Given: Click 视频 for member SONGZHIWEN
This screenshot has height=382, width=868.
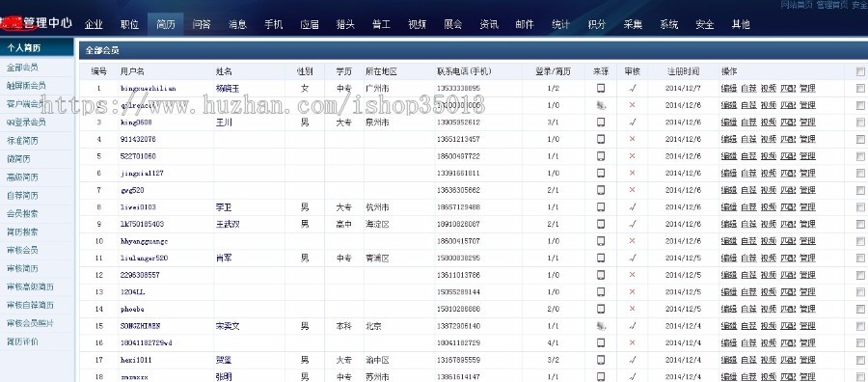Looking at the screenshot, I should coord(769,326).
